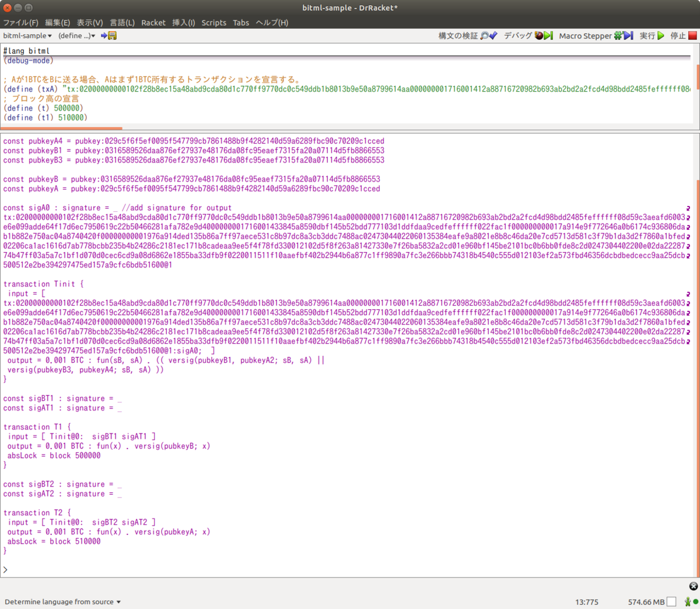Viewport: 700px width, 609px height.
Task: Click the 574.66 MB memory readout
Action: click(x=646, y=601)
